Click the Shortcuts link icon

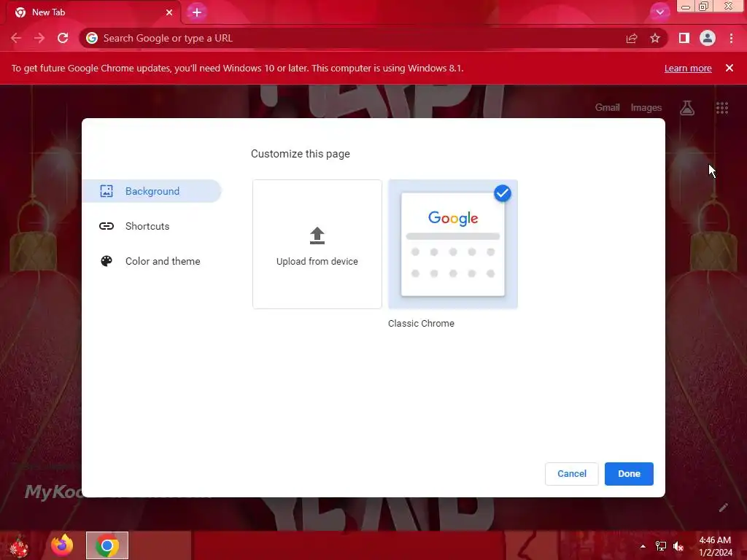point(107,226)
